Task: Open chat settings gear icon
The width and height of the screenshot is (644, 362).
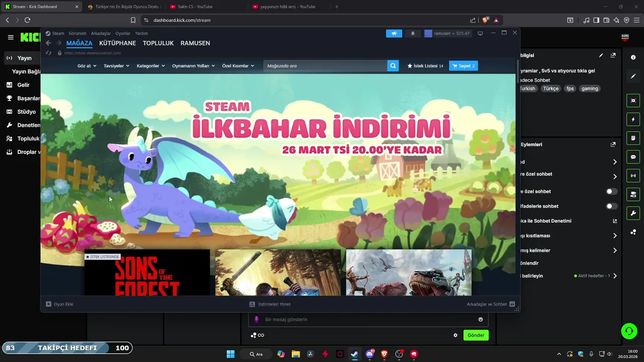Action: (x=455, y=335)
